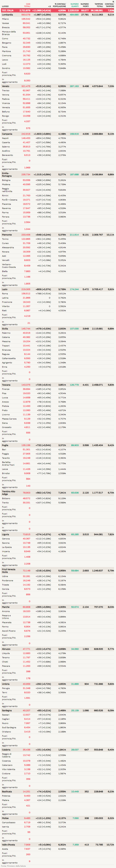Viewport: 116px width, 868px height.
Task: Click the Lazio region row label
Action: 5,289
